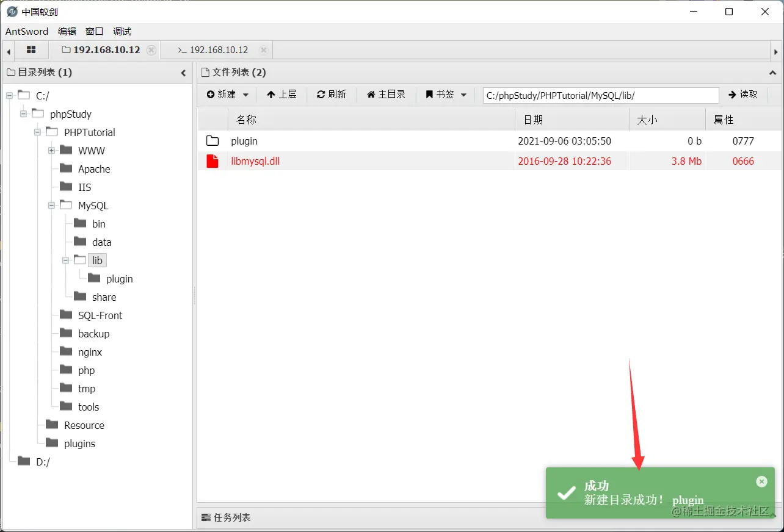The height and width of the screenshot is (532, 784).
Task: Select the Apache folder in the tree
Action: (94, 169)
